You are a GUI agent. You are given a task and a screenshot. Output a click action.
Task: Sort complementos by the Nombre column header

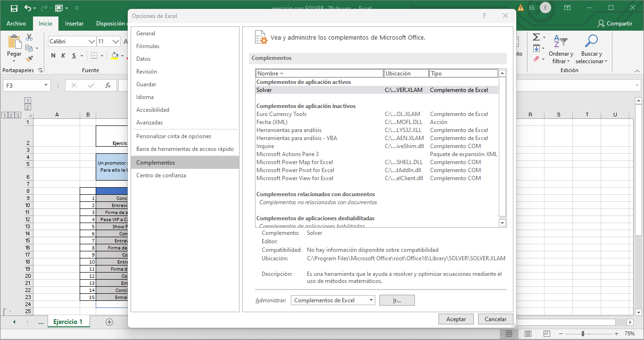(320, 74)
